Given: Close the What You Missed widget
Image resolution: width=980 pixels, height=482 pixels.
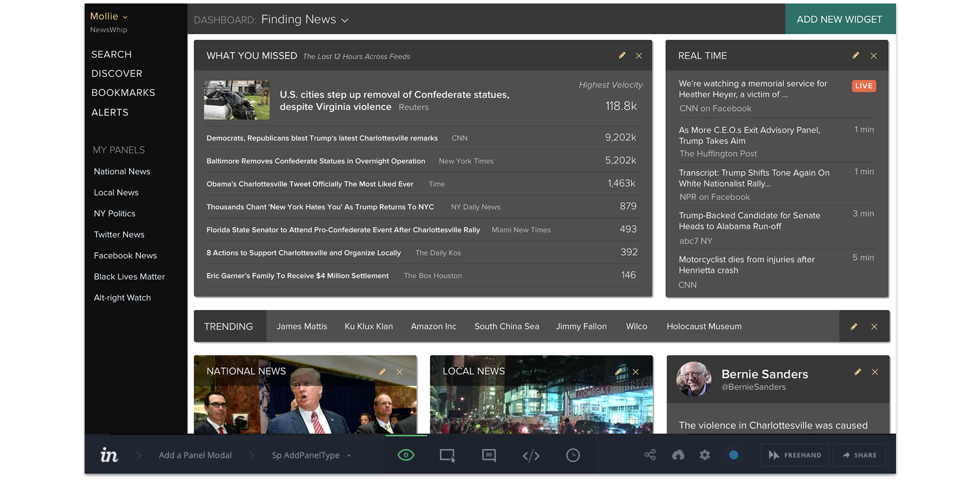Looking at the screenshot, I should pos(639,56).
